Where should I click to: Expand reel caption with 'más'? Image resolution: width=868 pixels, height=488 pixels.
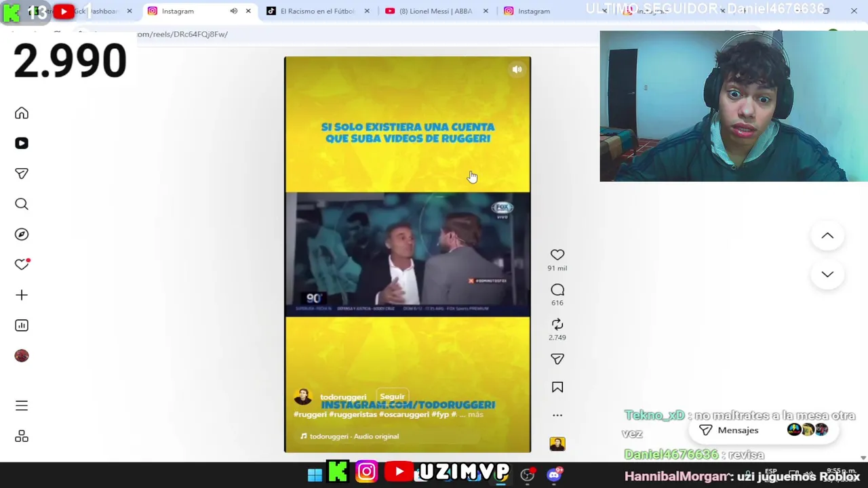(x=475, y=414)
